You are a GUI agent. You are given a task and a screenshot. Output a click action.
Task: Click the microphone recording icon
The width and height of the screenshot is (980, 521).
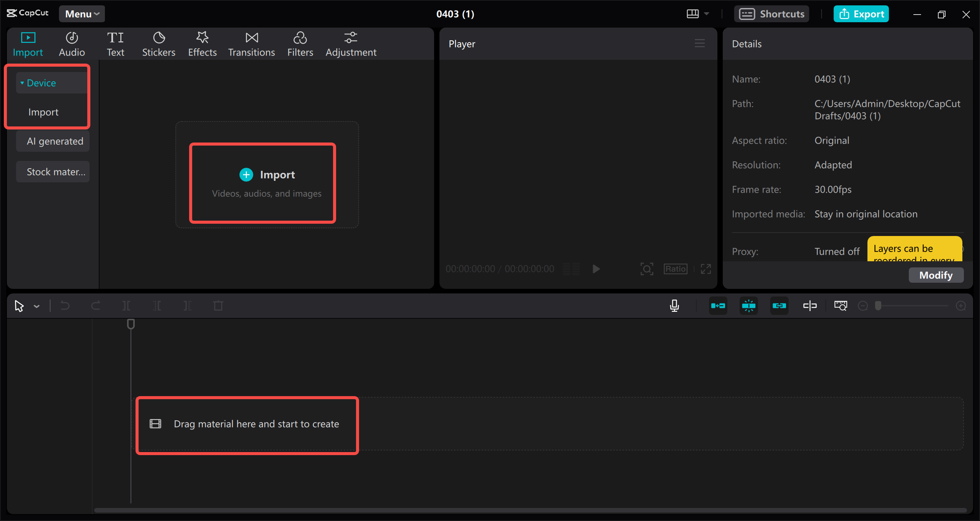[675, 305]
